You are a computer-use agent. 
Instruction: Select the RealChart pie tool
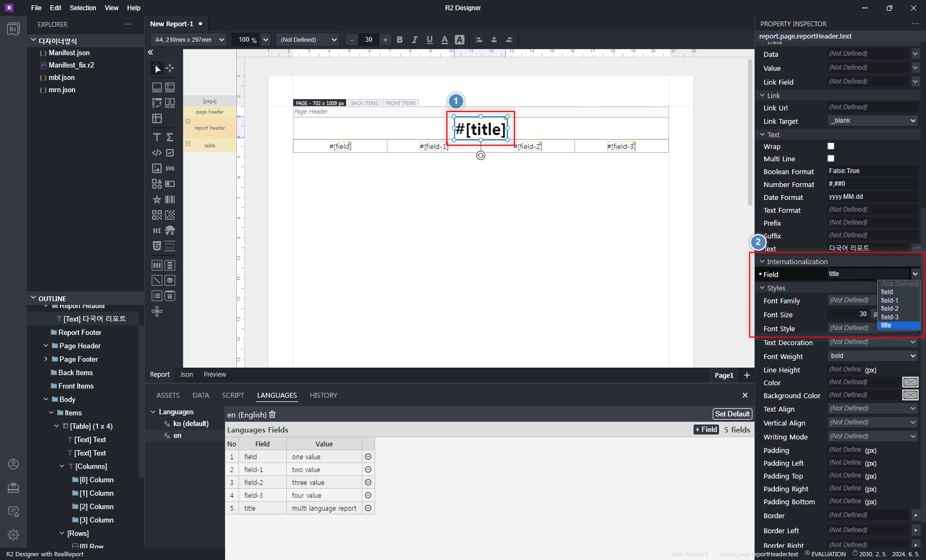170,230
